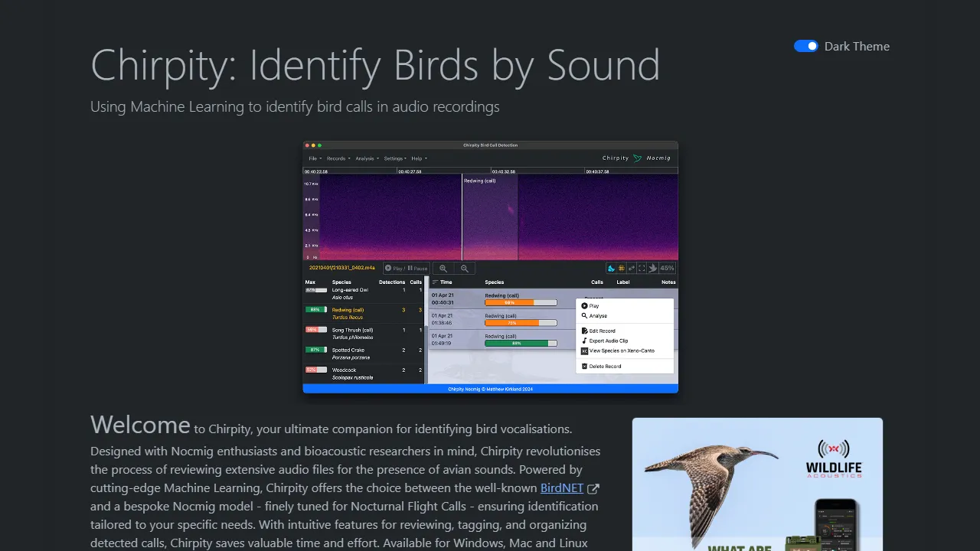Click the blue audio clip icon in toolbar
This screenshot has width=980, height=551.
610,268
